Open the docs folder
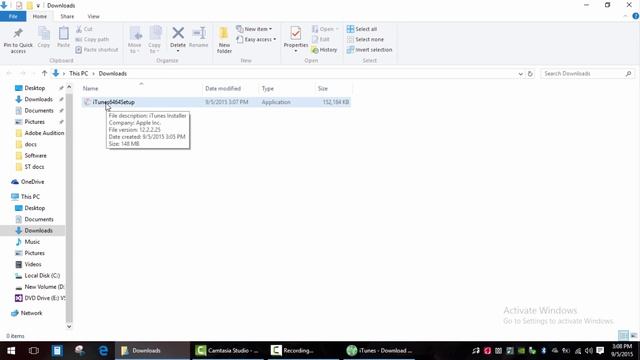640x360 pixels. [30, 144]
